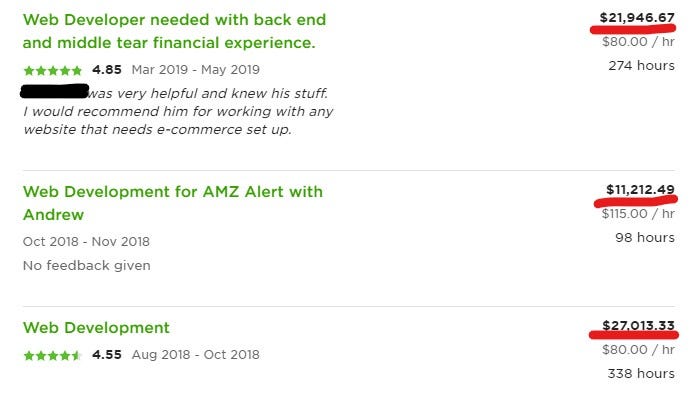The height and width of the screenshot is (399, 698).
Task: Click the 338 hours label
Action: (x=641, y=373)
